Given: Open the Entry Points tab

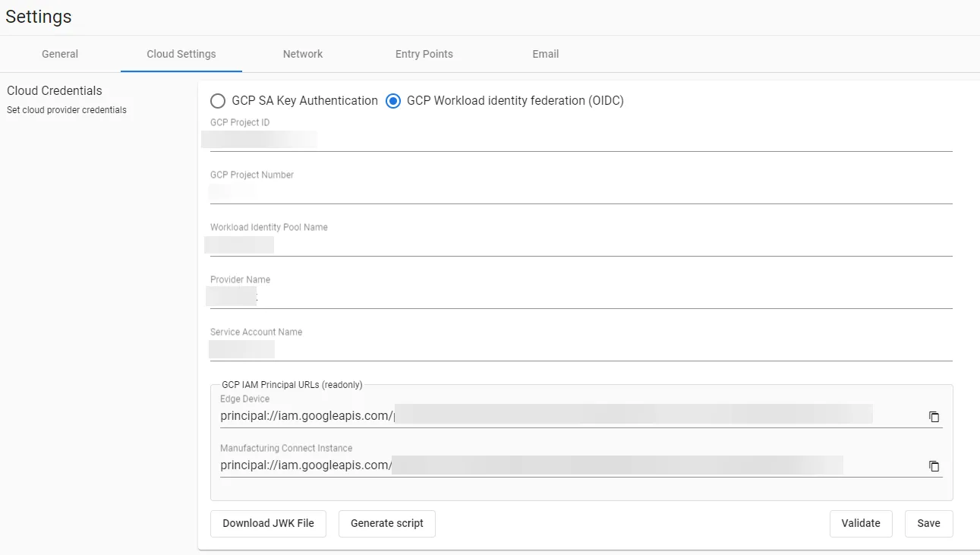Looking at the screenshot, I should click(x=424, y=54).
